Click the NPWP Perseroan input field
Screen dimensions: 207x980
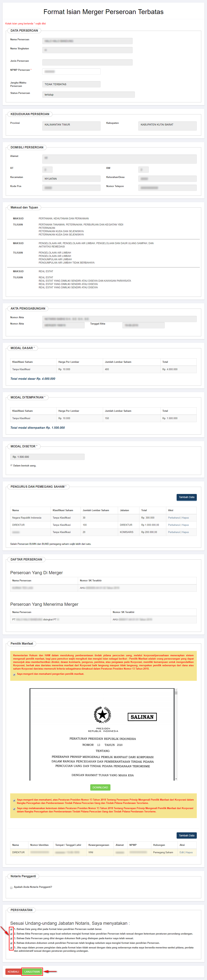point(71,72)
